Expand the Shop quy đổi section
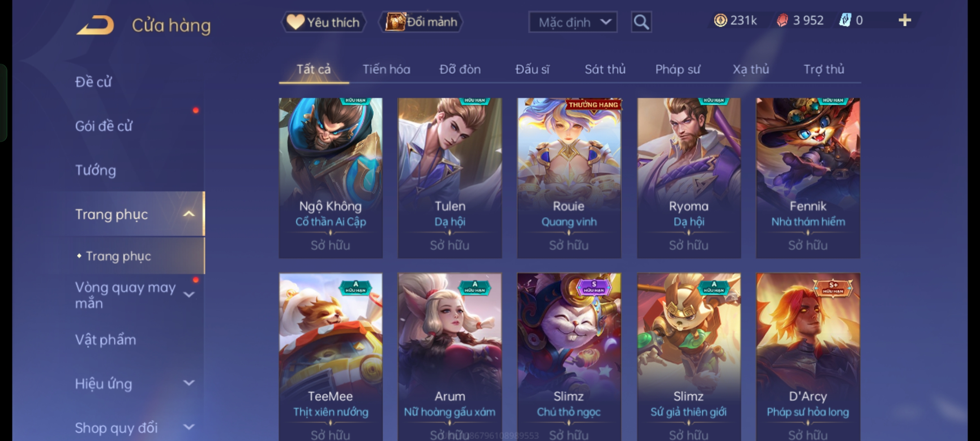980x441 pixels. click(x=189, y=427)
